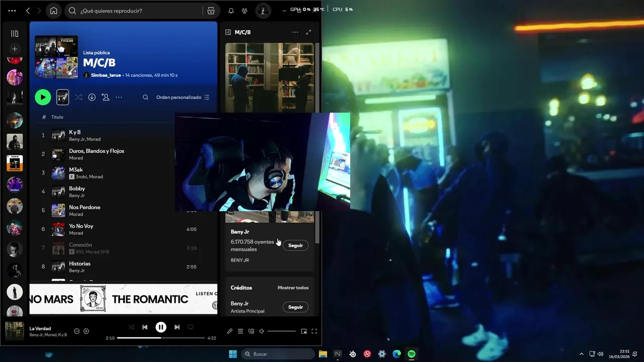Open the playback queue
The width and height of the screenshot is (644, 362).
(x=240, y=331)
